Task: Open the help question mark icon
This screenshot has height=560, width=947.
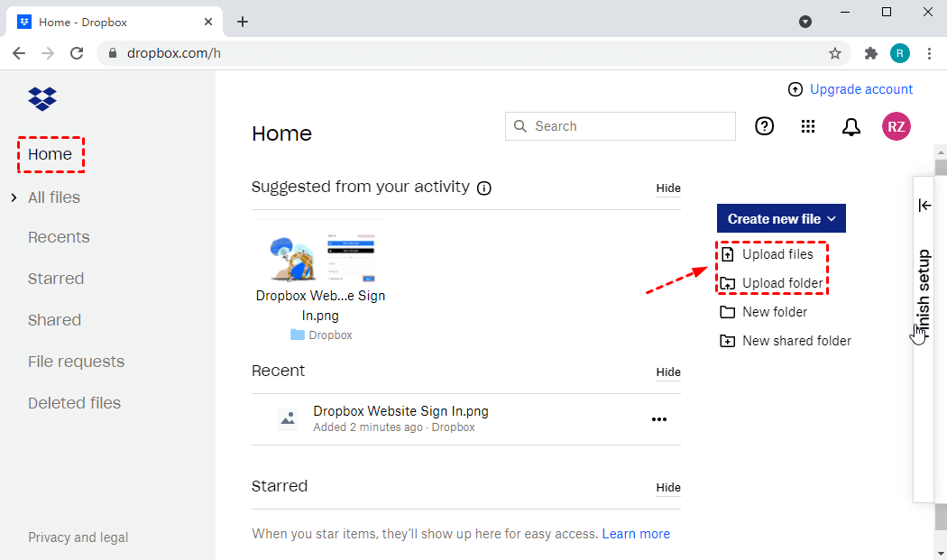Action: coord(764,126)
